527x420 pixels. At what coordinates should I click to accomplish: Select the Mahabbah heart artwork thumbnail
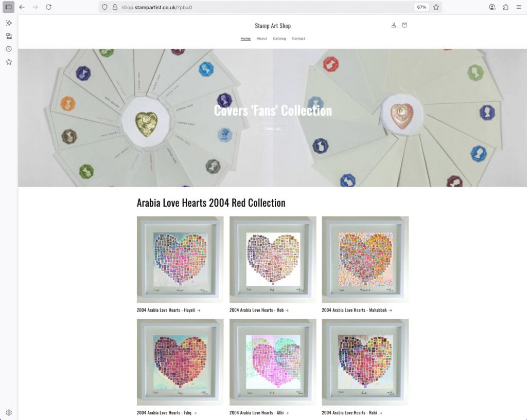(365, 260)
